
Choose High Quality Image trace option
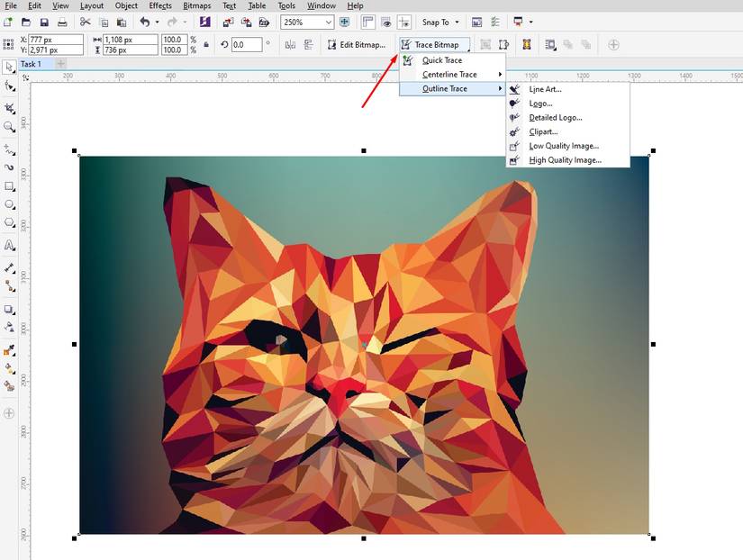tap(566, 159)
